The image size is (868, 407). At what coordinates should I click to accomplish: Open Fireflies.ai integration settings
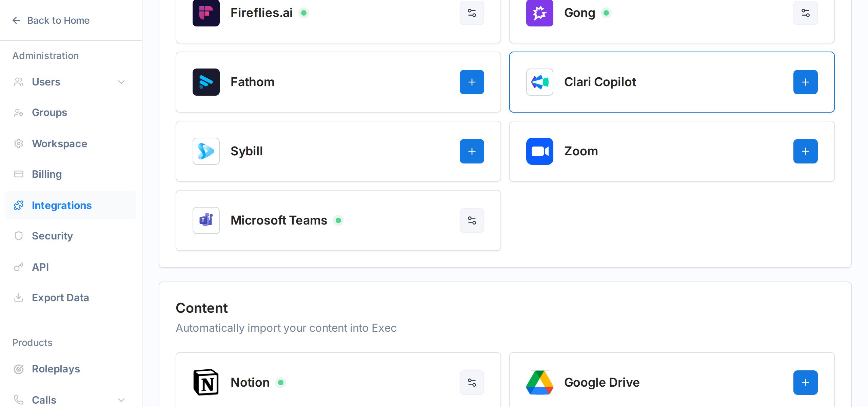tap(472, 13)
